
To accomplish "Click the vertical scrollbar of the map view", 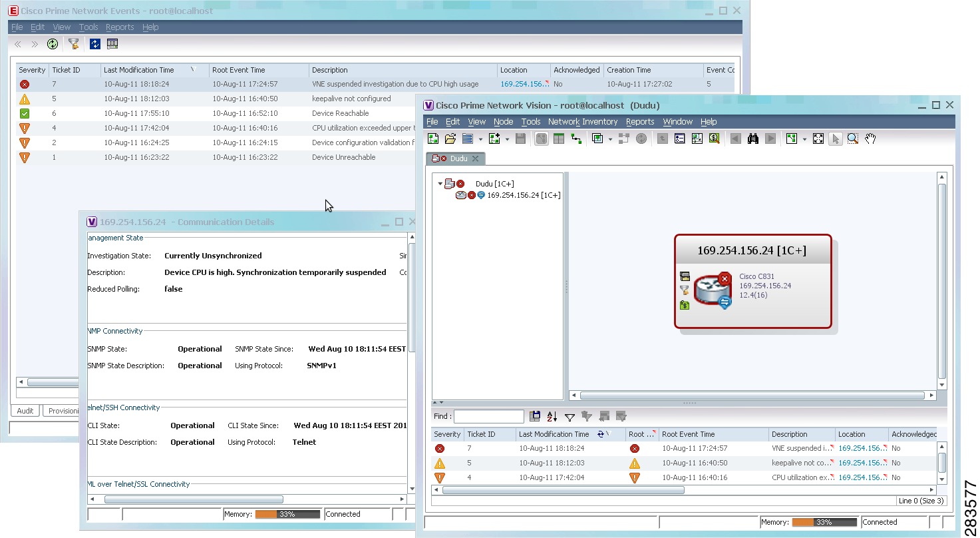I will [941, 281].
